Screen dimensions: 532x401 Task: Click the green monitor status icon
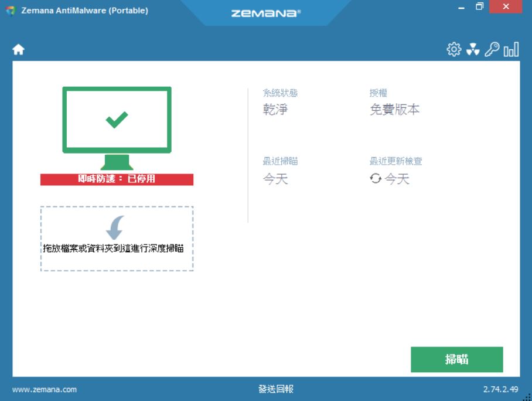coord(117,128)
